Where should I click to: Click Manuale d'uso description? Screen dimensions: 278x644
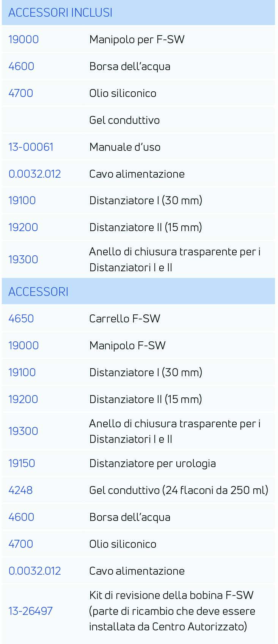[x=125, y=147]
